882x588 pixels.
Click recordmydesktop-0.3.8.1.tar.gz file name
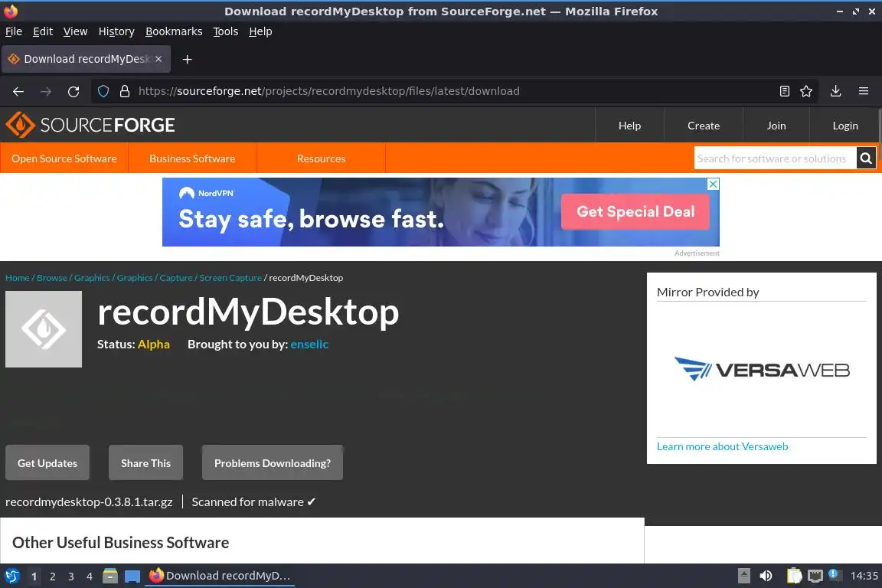tap(89, 502)
